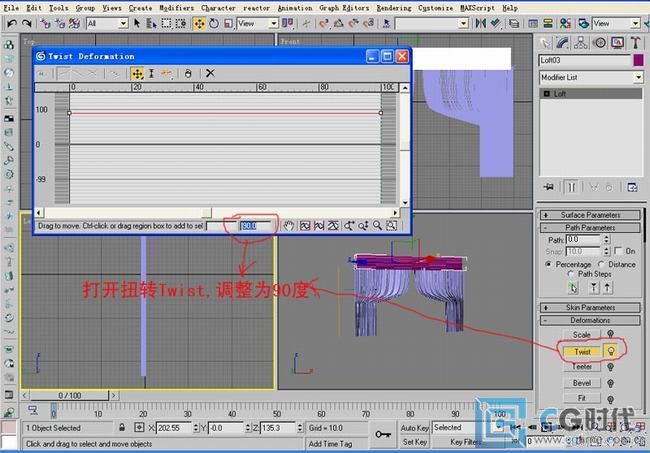Click Insert Corner Point in Twist Deformation

pyautogui.click(x=167, y=74)
